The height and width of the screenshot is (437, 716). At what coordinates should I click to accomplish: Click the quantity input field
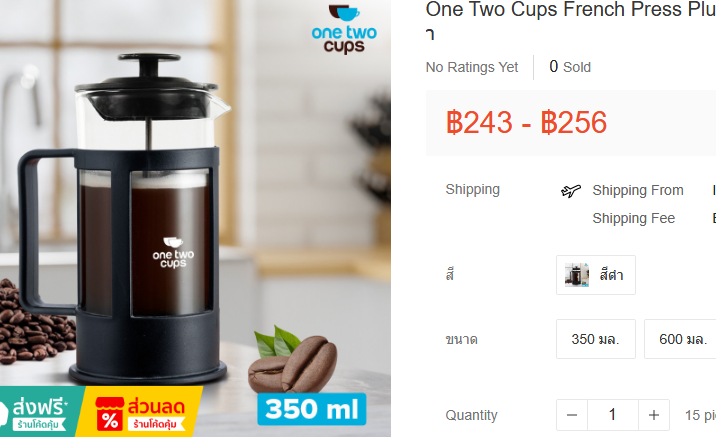612,415
